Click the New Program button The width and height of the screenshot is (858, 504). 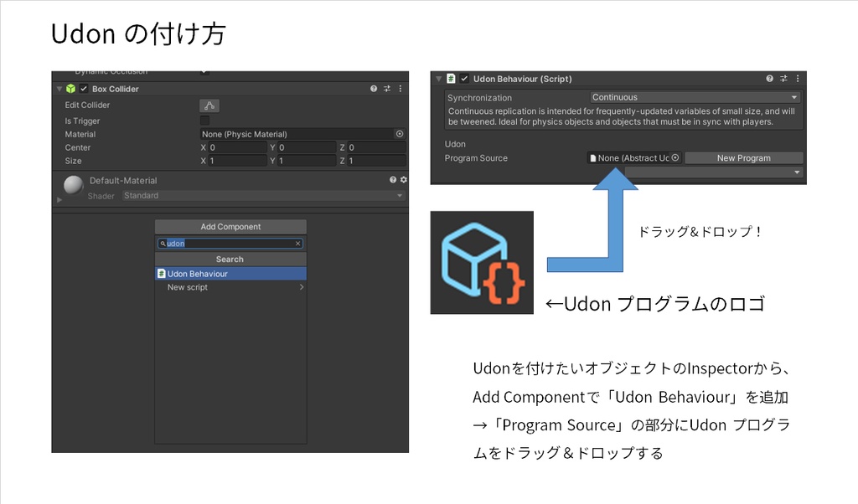(744, 158)
